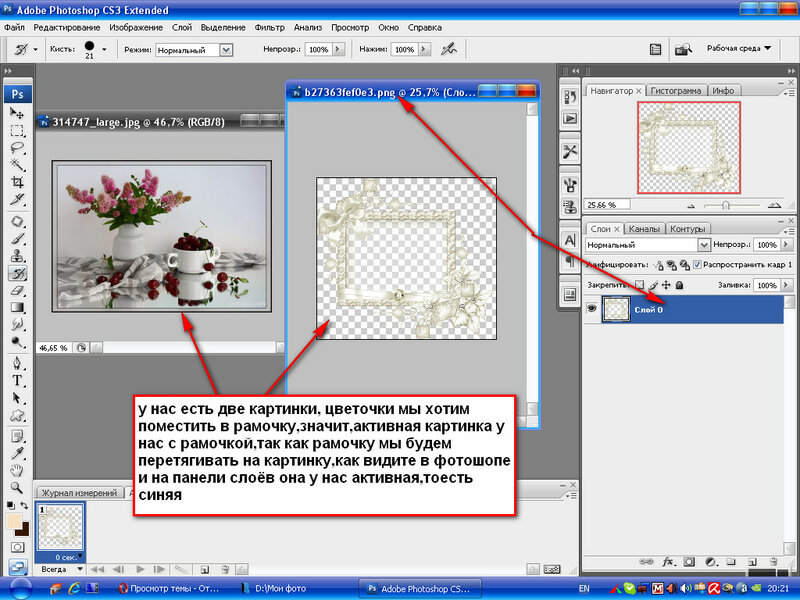Screen dimensions: 800x600
Task: Play the animation
Action: click(140, 569)
